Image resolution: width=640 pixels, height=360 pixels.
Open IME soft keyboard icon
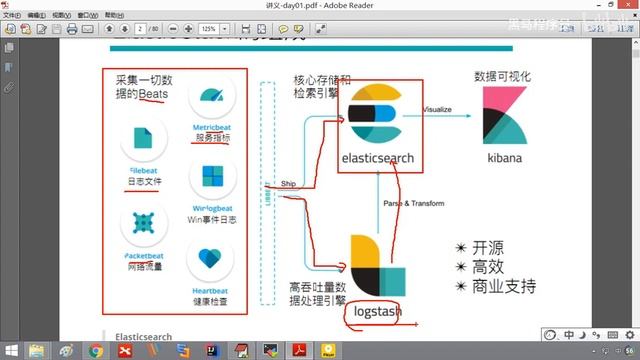tap(613, 335)
